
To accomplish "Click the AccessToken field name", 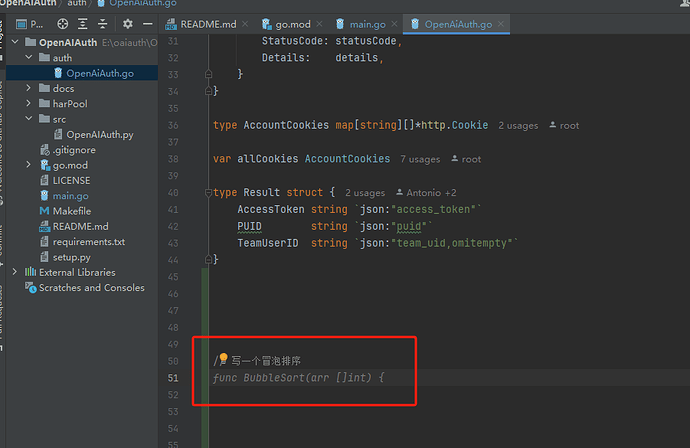I will pyautogui.click(x=271, y=209).
